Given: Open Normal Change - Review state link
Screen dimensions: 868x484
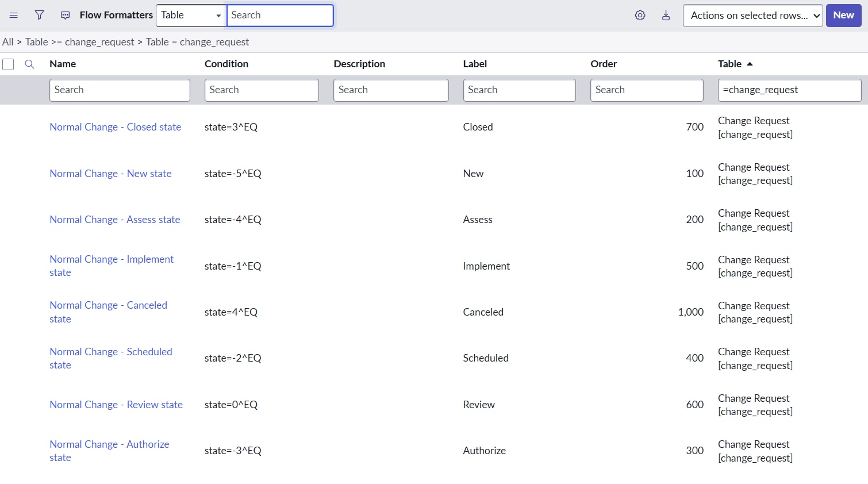Looking at the screenshot, I should point(116,405).
